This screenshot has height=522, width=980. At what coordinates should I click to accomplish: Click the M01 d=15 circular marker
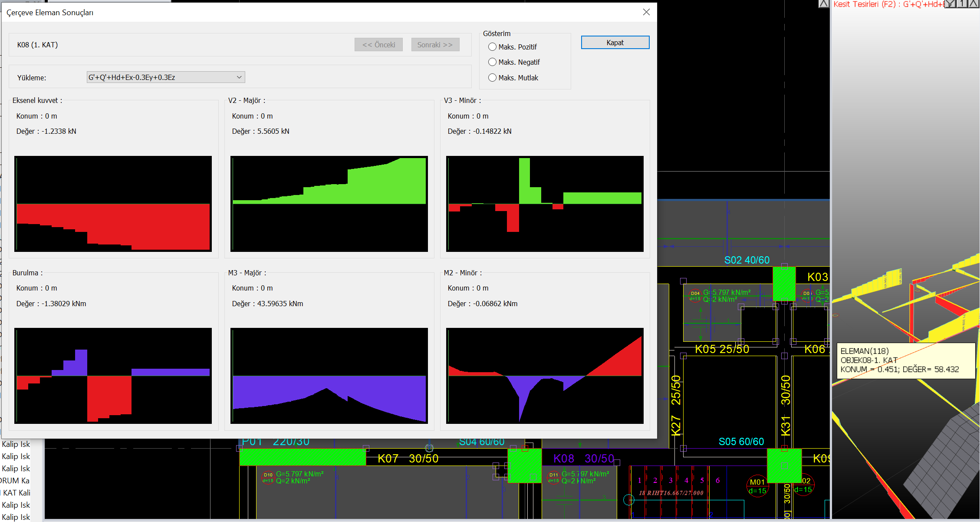(x=757, y=486)
